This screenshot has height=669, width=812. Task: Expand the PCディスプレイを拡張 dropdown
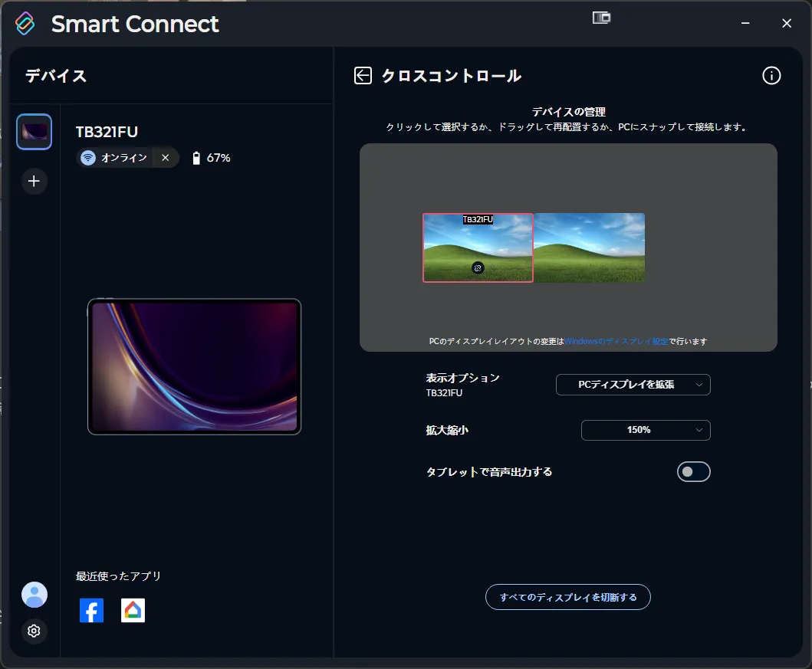coord(633,385)
